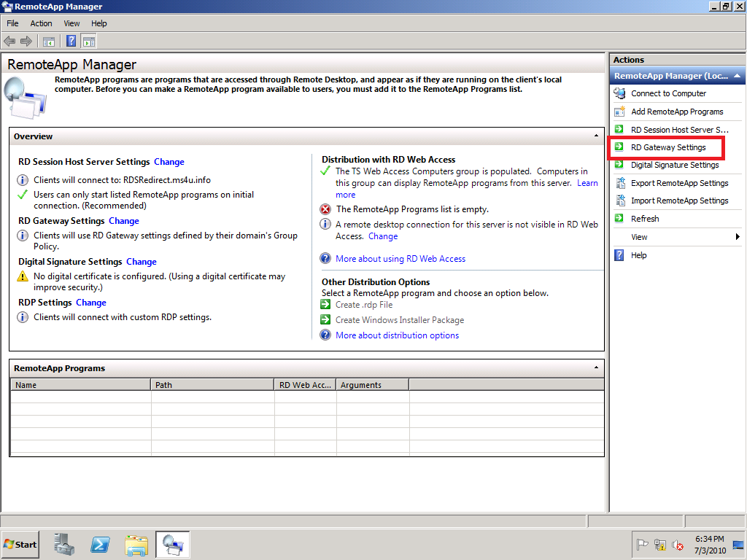The height and width of the screenshot is (560, 747).
Task: Expand the View submenu arrow
Action: click(x=738, y=237)
